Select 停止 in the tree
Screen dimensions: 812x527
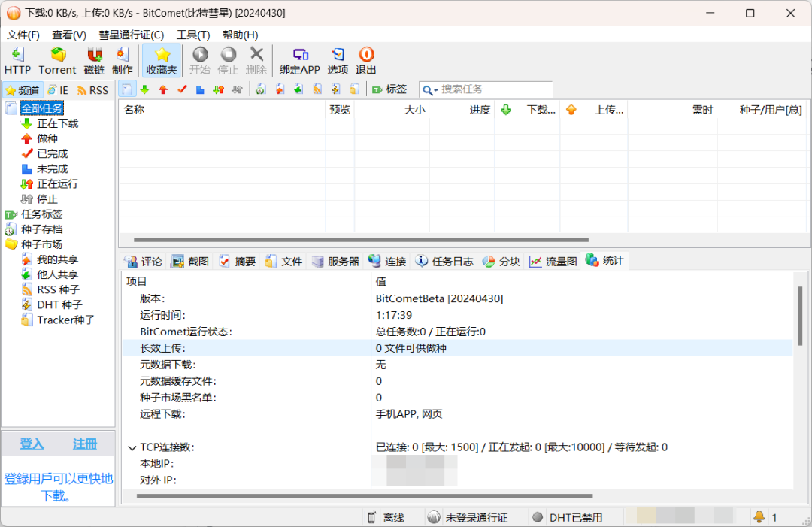pos(47,198)
